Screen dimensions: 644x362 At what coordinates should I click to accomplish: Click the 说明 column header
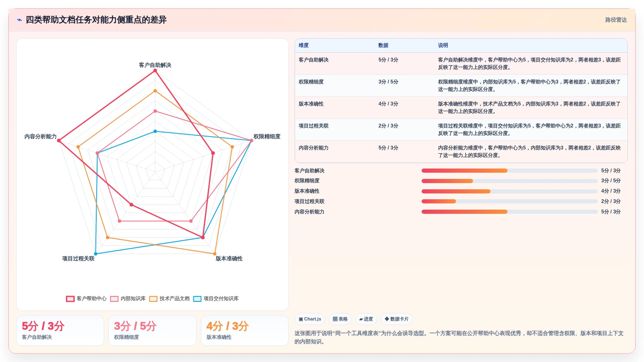pos(443,46)
